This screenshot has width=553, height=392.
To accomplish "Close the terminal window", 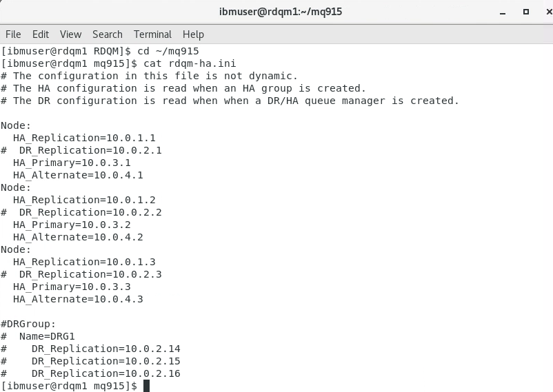I will 549,12.
